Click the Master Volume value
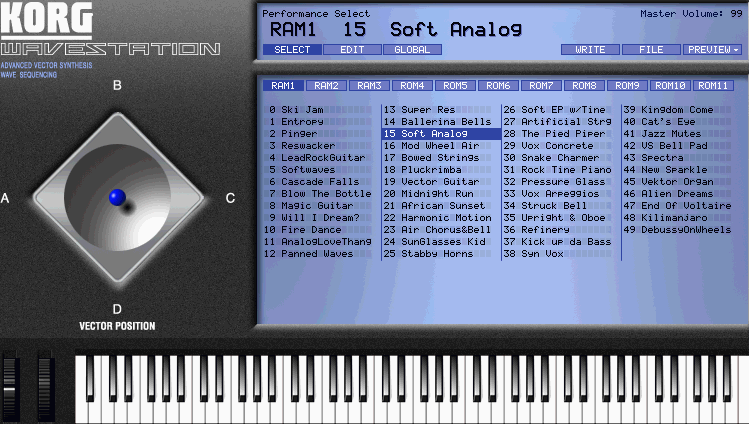The width and height of the screenshot is (749, 424). coord(736,13)
